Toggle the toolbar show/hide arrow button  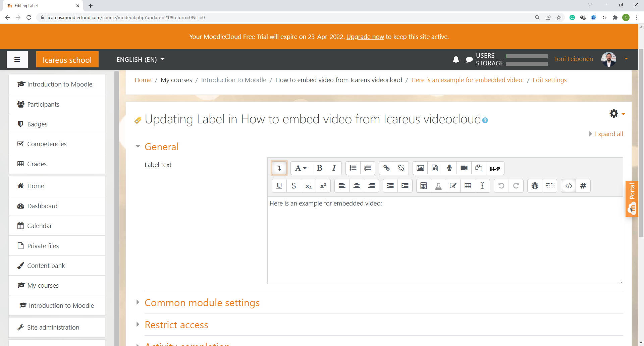[x=279, y=168]
